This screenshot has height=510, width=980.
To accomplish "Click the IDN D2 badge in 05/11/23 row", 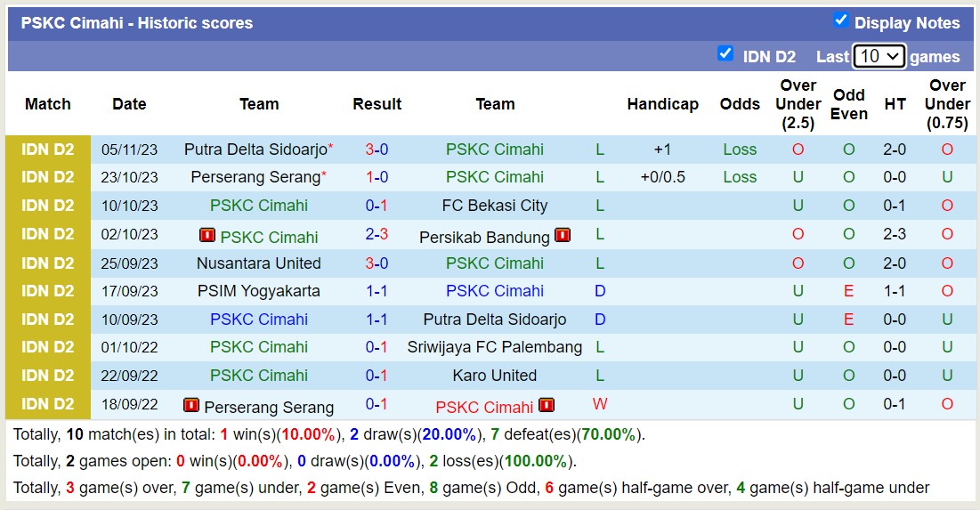I will pyautogui.click(x=48, y=150).
